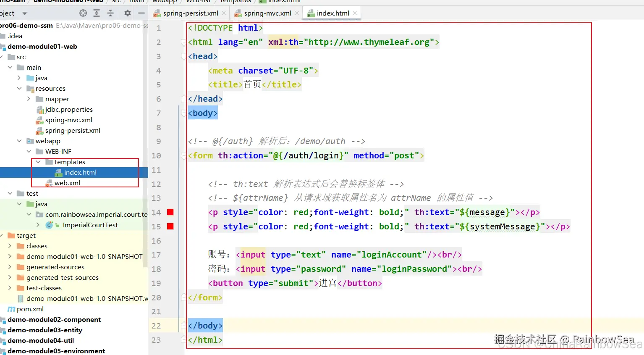This screenshot has height=355, width=644.
Task: Expand the ImperialCourtTest class node
Action: pos(38,225)
